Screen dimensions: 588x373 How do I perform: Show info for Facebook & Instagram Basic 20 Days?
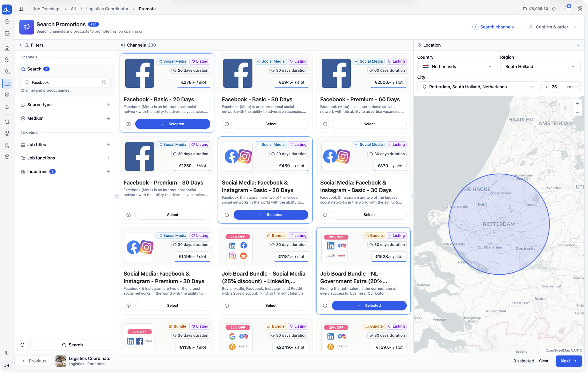(227, 215)
